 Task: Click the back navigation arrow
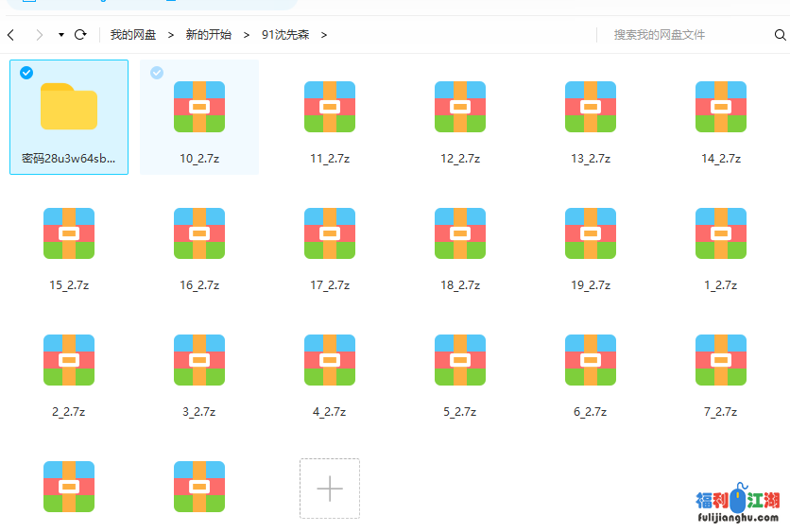click(x=11, y=35)
